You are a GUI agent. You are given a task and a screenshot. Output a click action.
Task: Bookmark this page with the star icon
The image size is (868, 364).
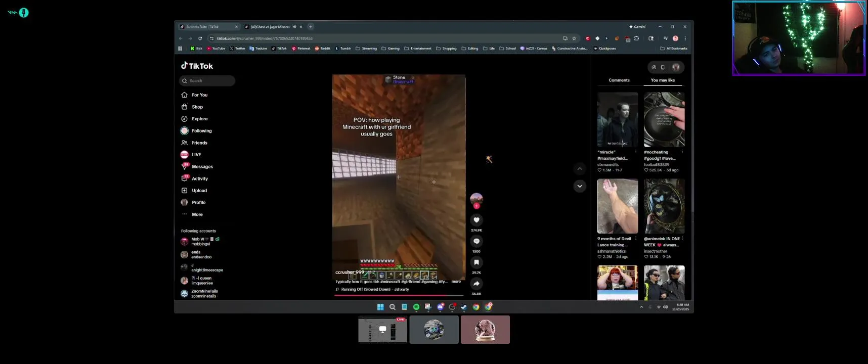[x=574, y=38]
